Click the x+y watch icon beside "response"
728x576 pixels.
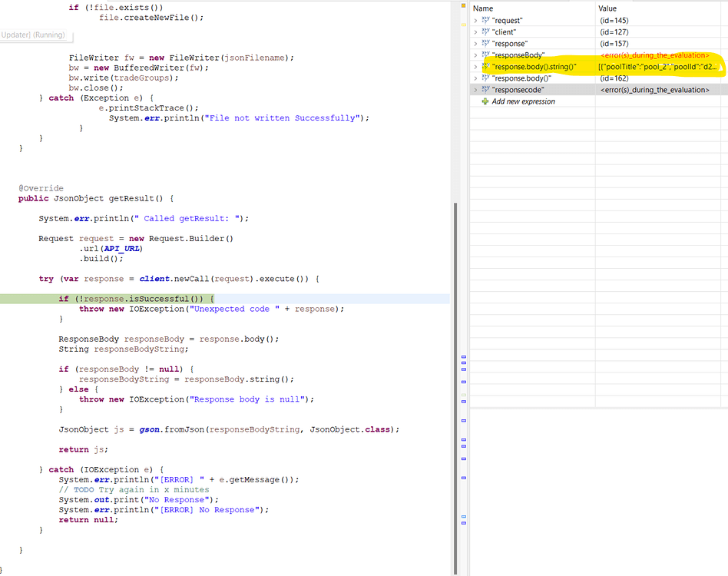coord(486,43)
